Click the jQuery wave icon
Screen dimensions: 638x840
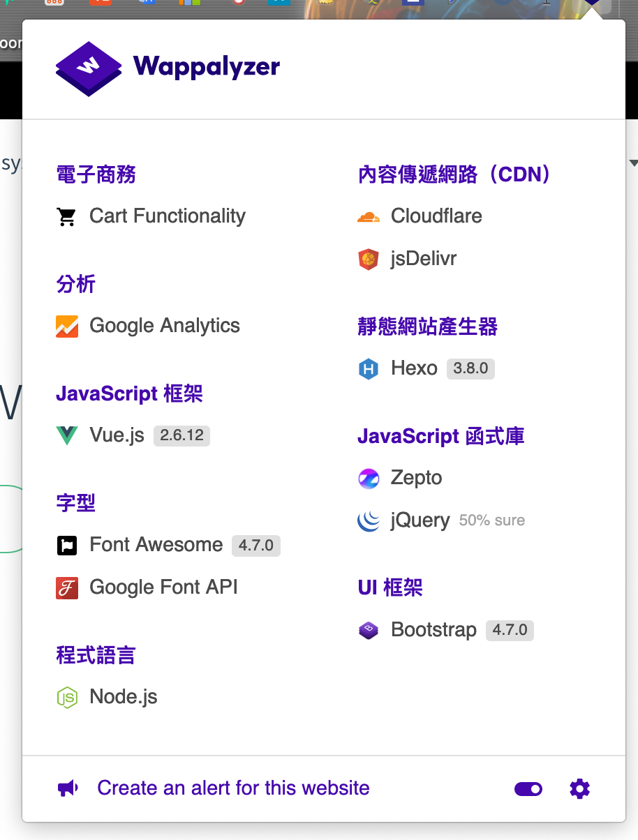pos(369,520)
